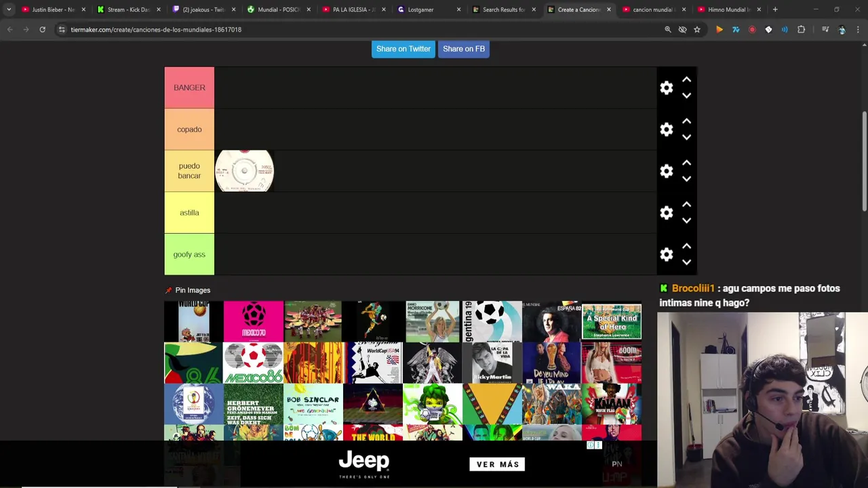This screenshot has width=868, height=488.
Task: Click the red BANGER tier label
Action: [x=189, y=87]
